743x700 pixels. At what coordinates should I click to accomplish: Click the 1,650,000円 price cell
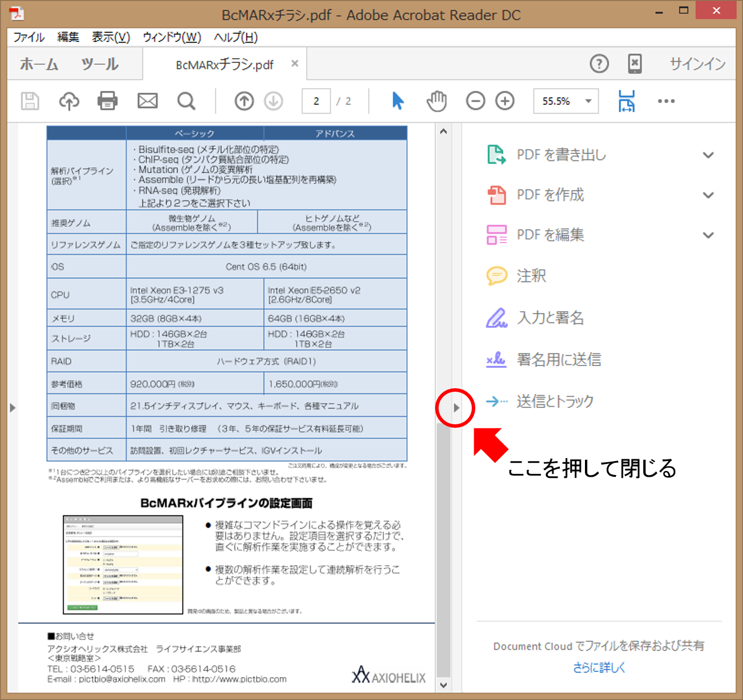coord(335,384)
